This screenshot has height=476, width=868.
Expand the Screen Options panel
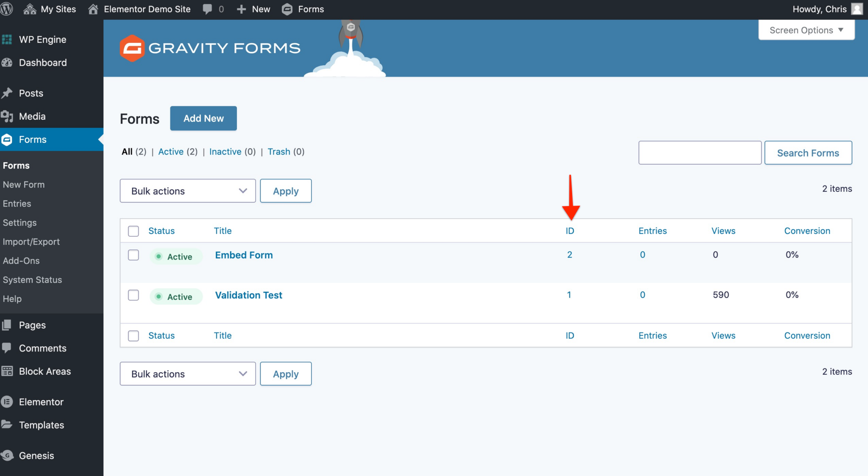coord(806,30)
